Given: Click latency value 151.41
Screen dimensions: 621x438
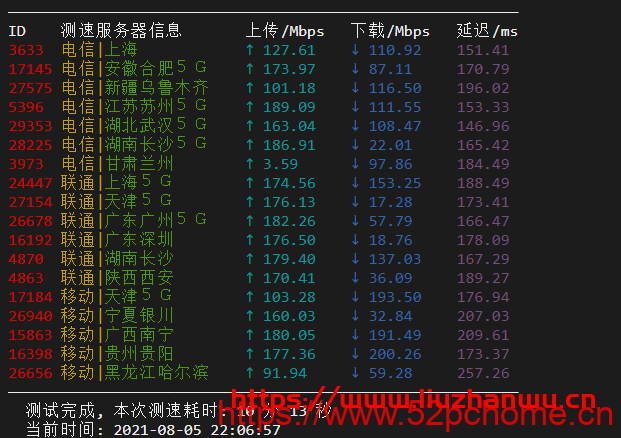Looking at the screenshot, I should 483,50.
